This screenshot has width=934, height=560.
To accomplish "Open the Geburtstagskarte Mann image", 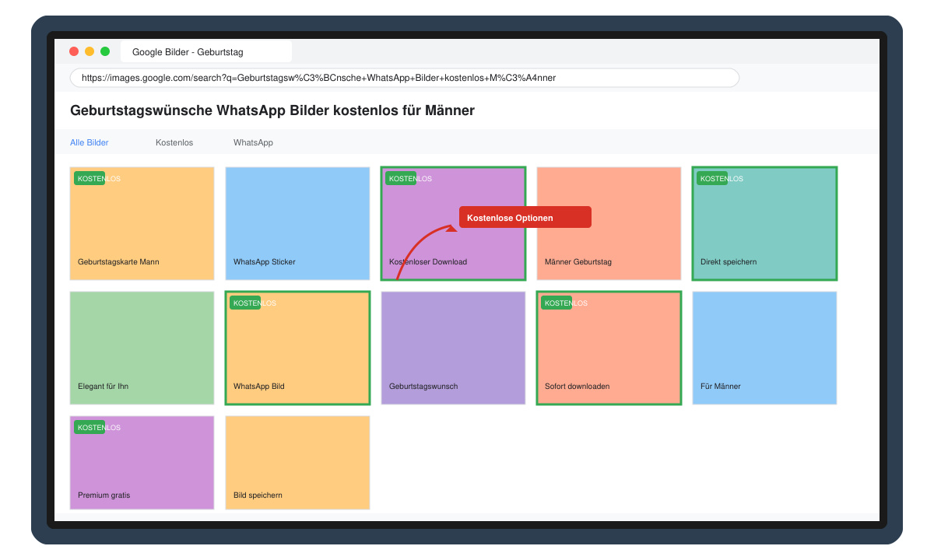I will (x=142, y=223).
